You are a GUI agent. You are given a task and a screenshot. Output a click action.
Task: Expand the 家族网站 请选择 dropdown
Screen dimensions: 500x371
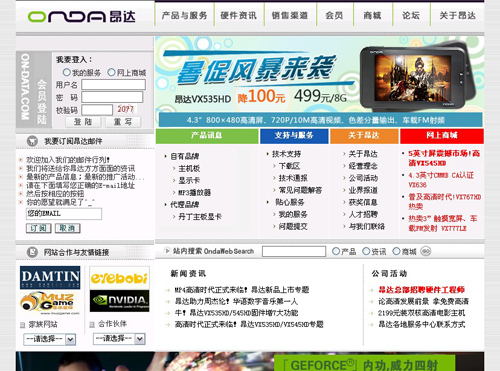coord(50,339)
